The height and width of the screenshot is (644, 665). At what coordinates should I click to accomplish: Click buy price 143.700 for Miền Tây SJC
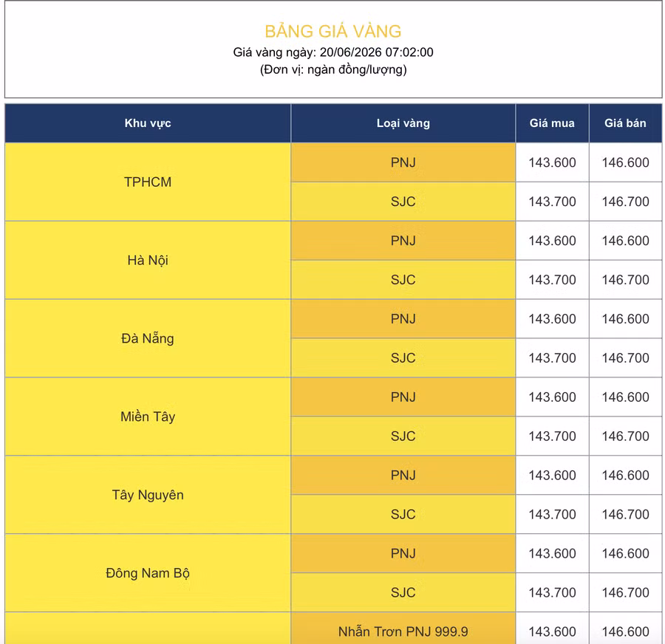[x=552, y=436]
